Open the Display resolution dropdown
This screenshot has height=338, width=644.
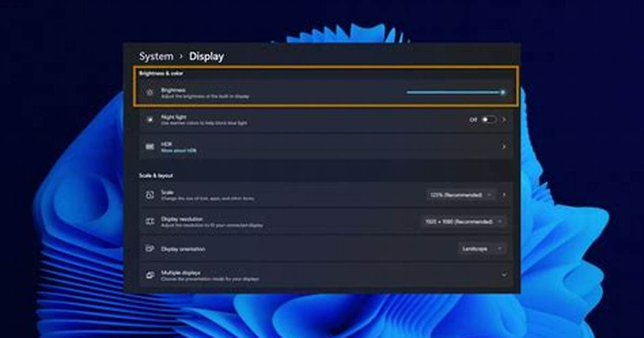[463, 222]
